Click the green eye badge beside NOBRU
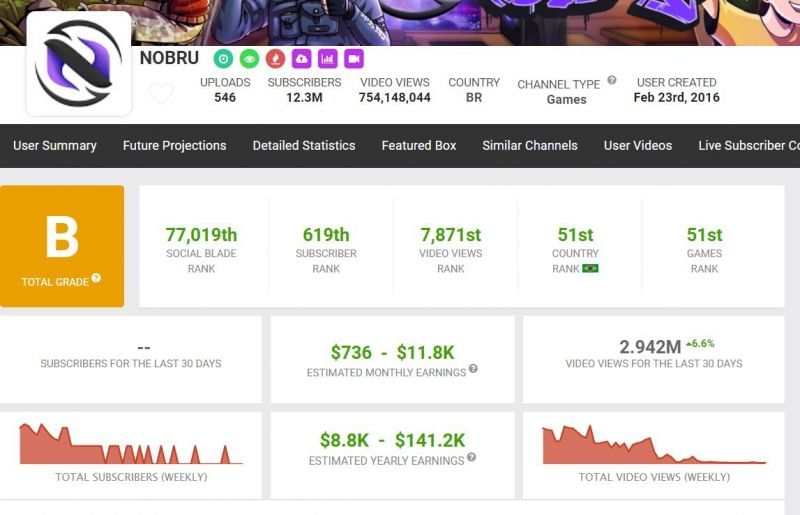The width and height of the screenshot is (800, 515). coord(249,59)
